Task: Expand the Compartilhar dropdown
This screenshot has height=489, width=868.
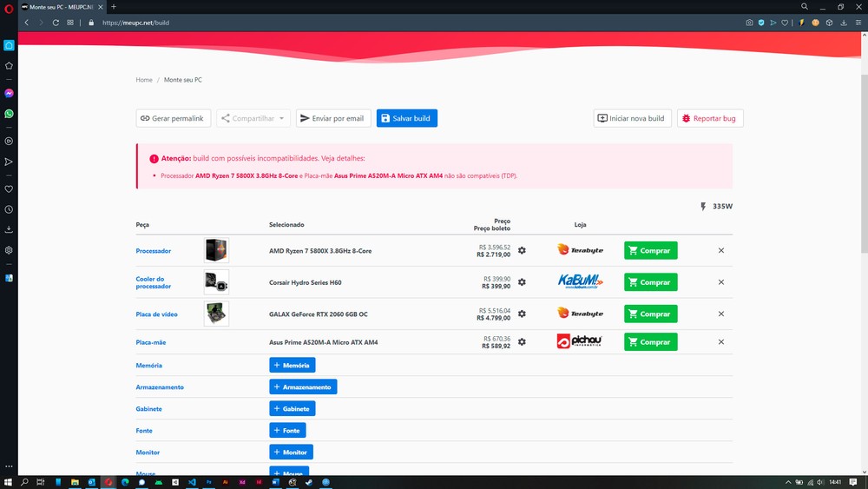Action: coord(253,118)
